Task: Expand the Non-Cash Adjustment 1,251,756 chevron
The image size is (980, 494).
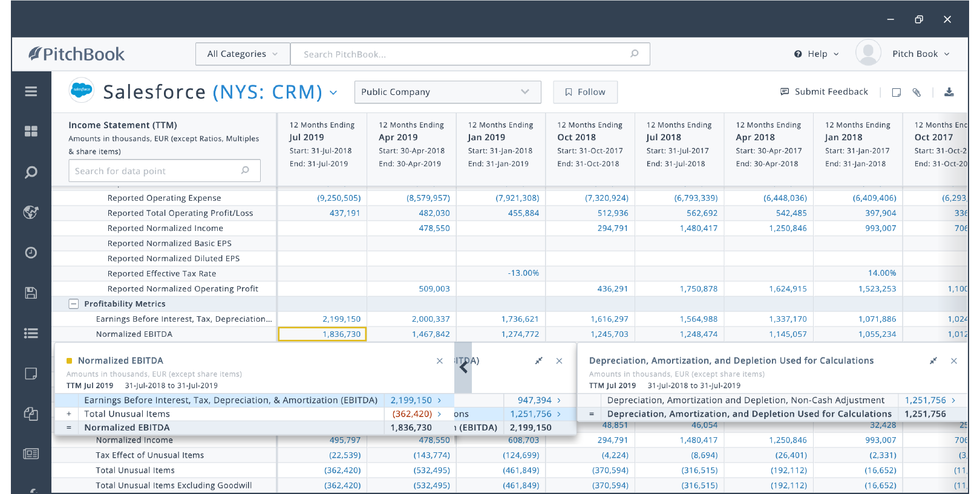Action: [953, 400]
